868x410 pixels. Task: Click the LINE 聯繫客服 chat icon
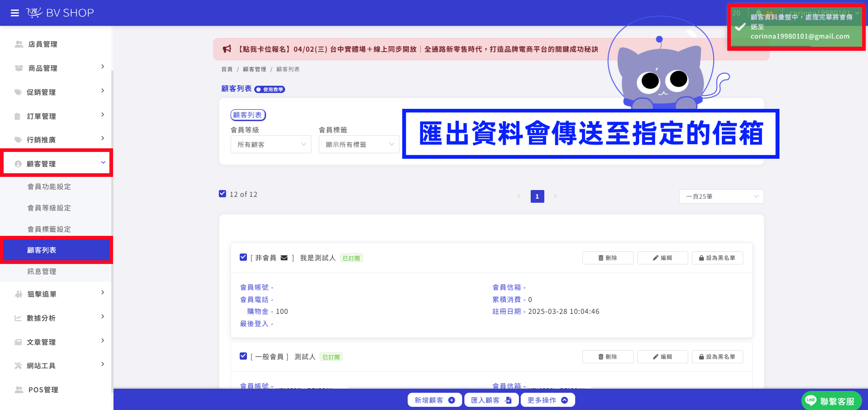[811, 400]
